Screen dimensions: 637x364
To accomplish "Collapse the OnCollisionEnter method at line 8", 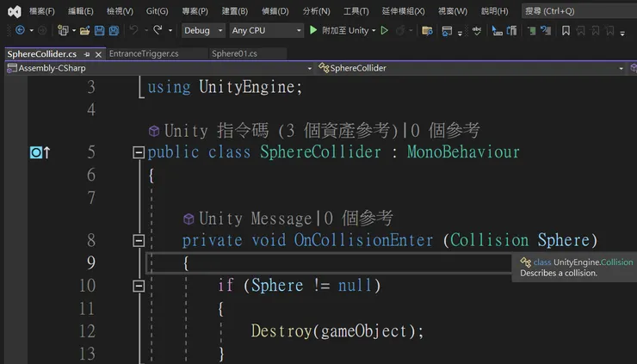I will pos(139,240).
